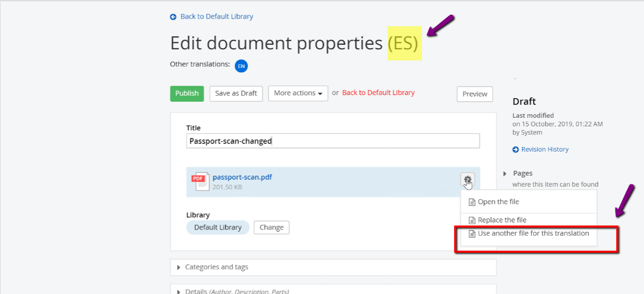
Task: Click the Other translations label
Action: click(x=200, y=64)
